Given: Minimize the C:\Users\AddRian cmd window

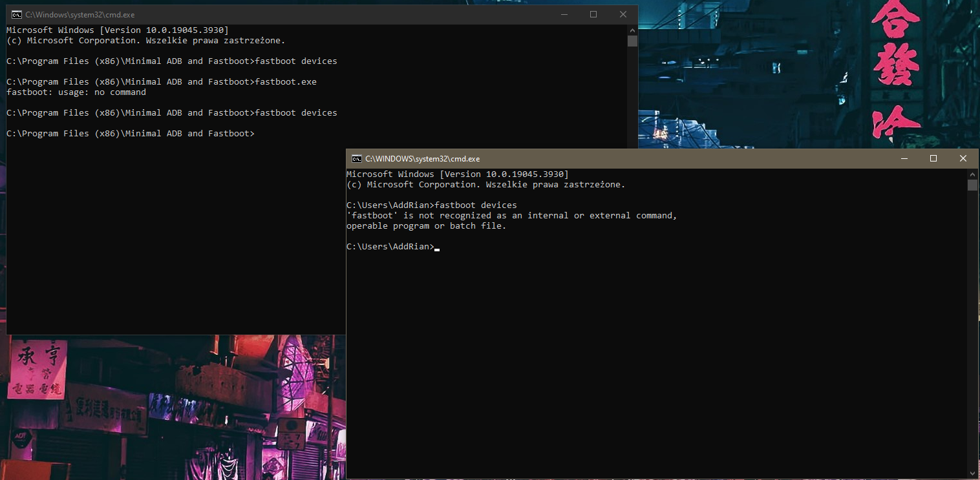Looking at the screenshot, I should tap(904, 159).
